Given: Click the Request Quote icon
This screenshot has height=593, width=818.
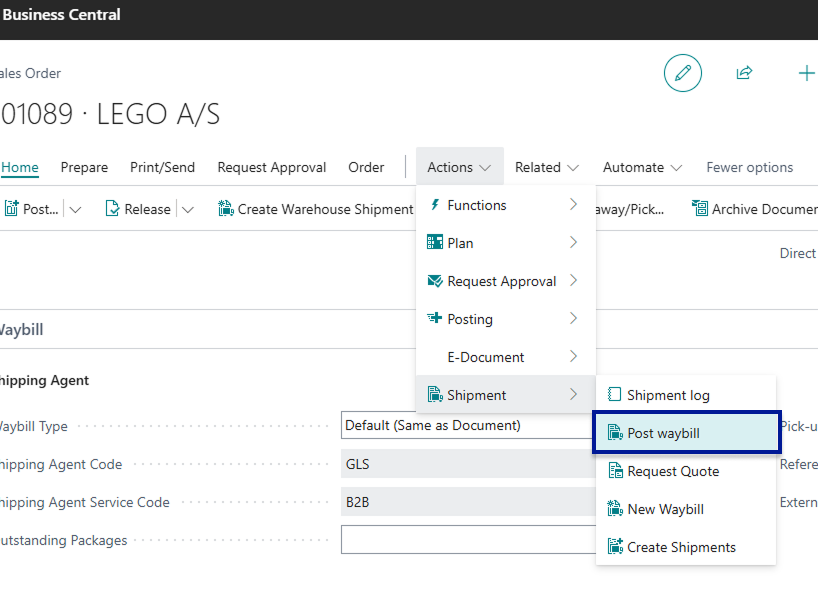Looking at the screenshot, I should pyautogui.click(x=615, y=470).
